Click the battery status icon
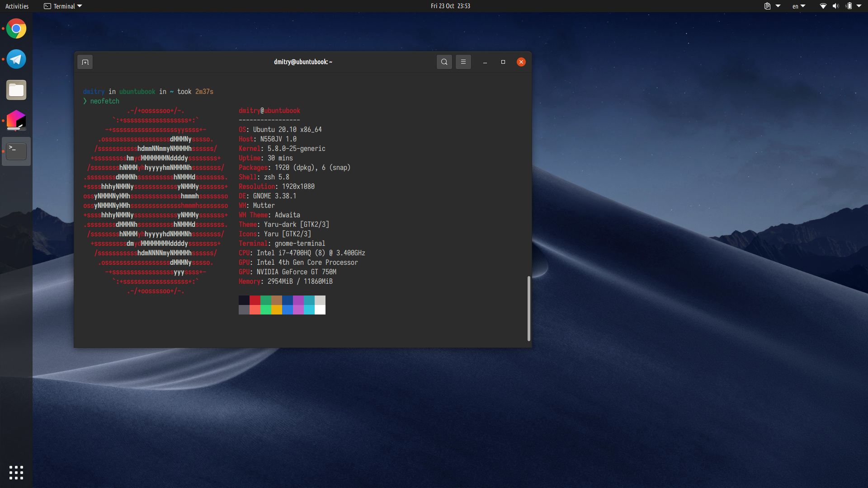This screenshot has width=868, height=488. coord(849,6)
